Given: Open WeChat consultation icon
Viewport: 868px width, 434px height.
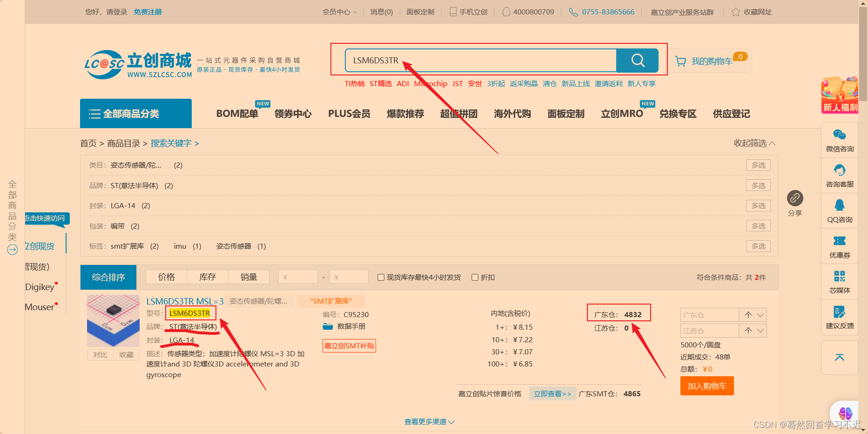Looking at the screenshot, I should pyautogui.click(x=840, y=135).
